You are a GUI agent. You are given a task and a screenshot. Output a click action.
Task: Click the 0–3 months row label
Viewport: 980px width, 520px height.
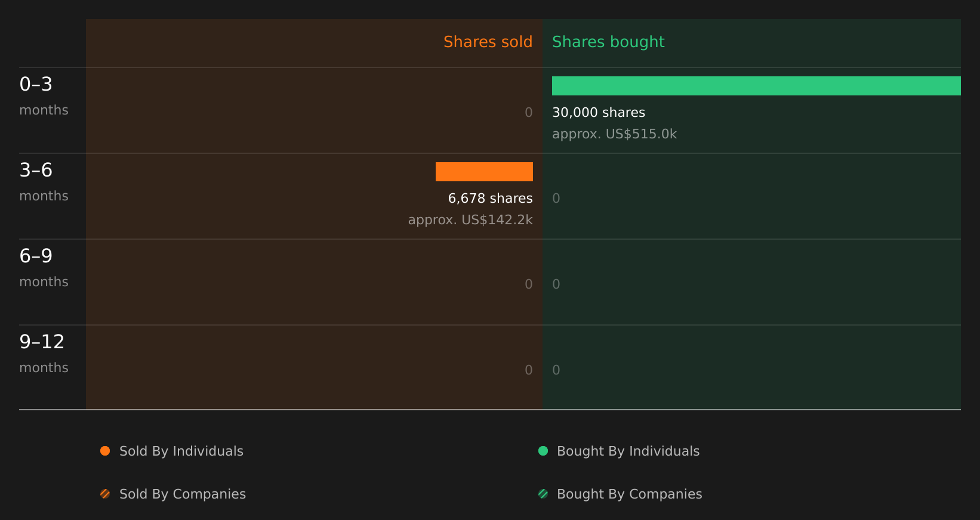(x=44, y=96)
